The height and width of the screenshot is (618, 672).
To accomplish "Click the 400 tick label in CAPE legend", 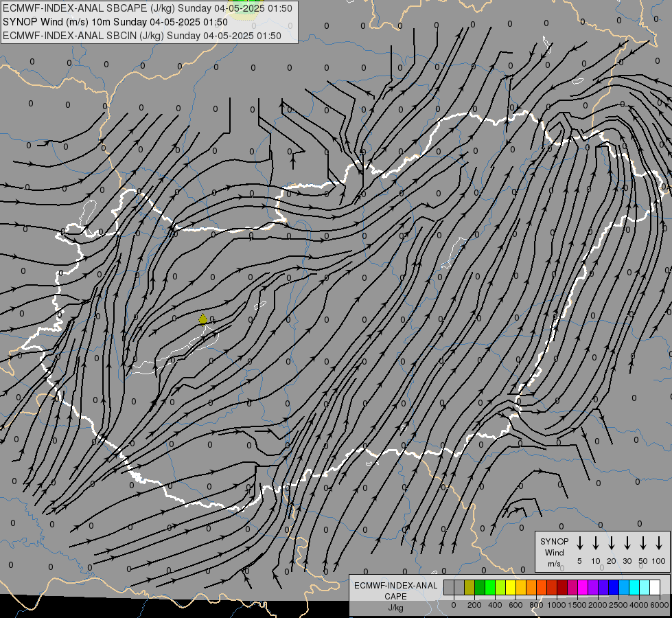I will tap(495, 605).
